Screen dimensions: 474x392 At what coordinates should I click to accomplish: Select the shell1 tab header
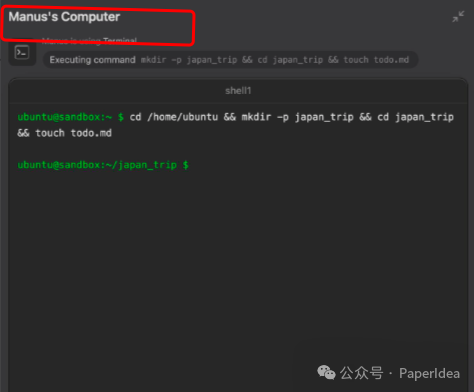(238, 91)
